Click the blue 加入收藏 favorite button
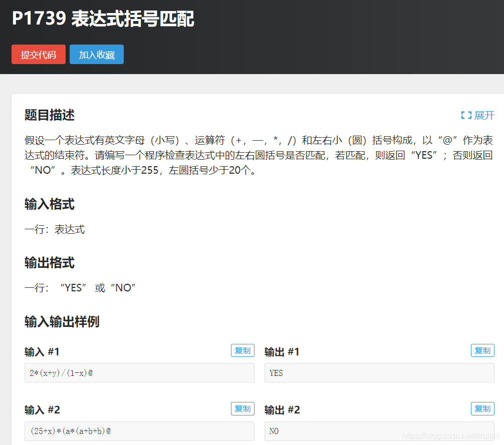 pos(96,54)
